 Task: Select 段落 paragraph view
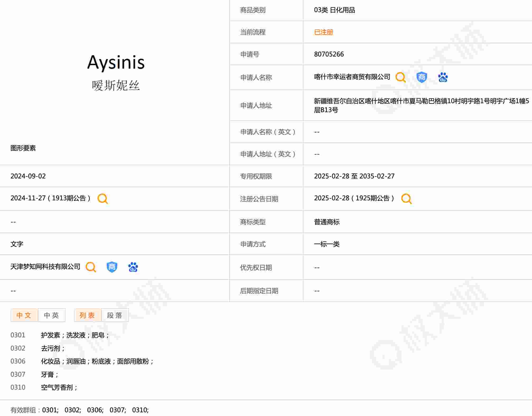[115, 315]
